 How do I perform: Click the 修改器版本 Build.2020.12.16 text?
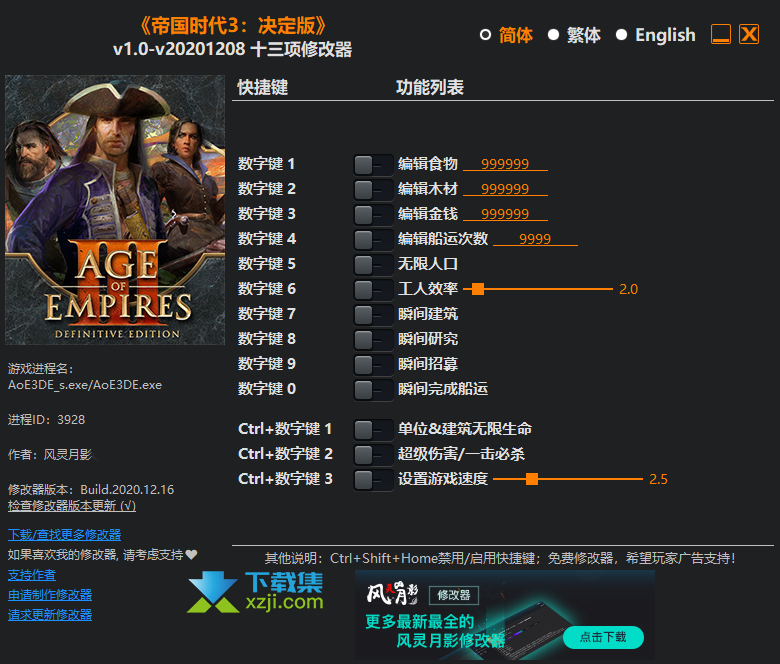91,489
